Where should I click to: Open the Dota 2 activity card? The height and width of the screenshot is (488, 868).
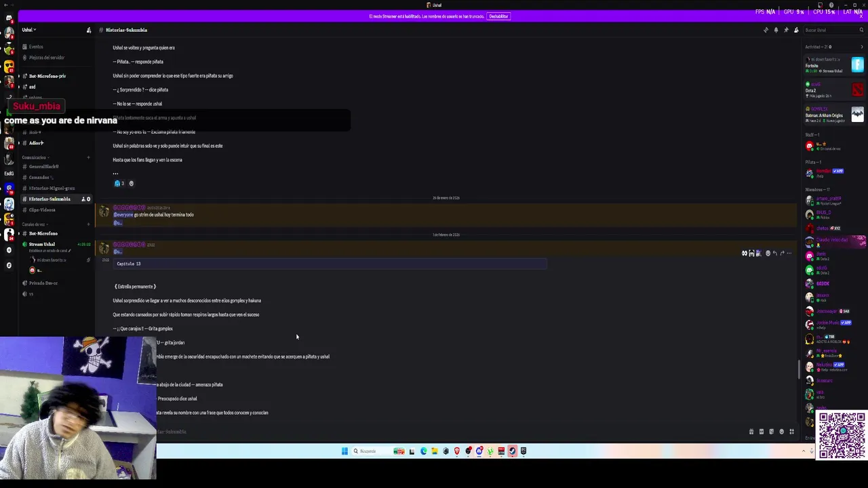[834, 89]
